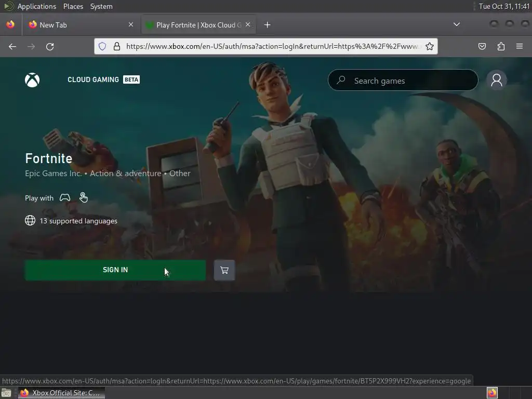Click the green SIGN IN button
This screenshot has height=399, width=532.
tap(115, 270)
